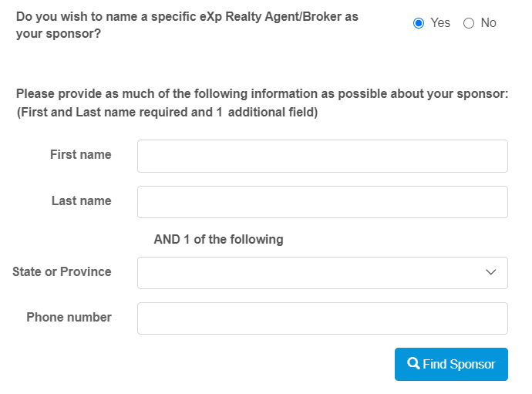
Task: Focus the First name input field
Action: coord(322,156)
